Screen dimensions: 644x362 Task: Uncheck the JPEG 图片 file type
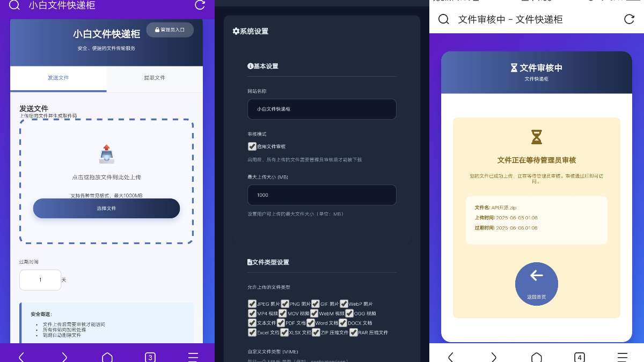pyautogui.click(x=252, y=304)
